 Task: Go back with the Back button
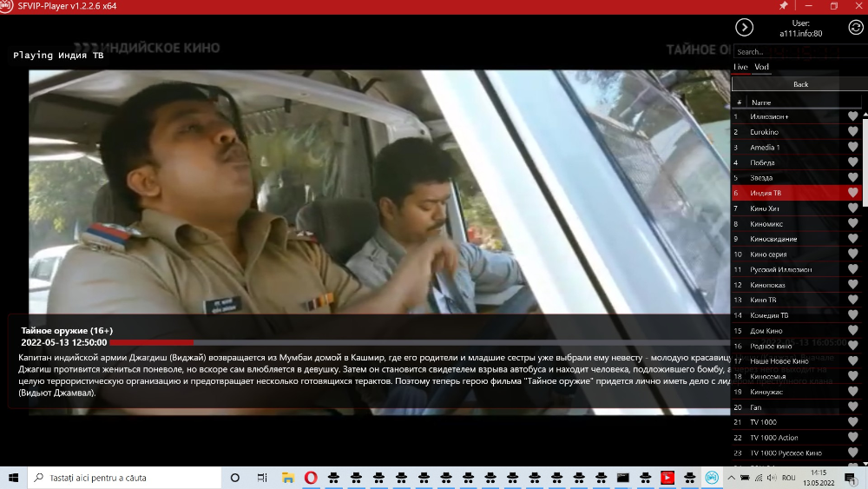coord(800,84)
